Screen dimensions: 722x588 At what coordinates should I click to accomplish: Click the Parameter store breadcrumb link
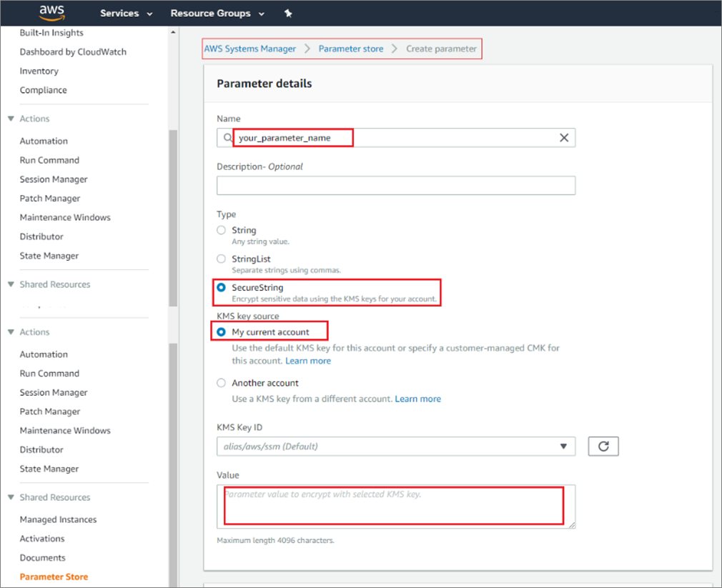pos(351,49)
